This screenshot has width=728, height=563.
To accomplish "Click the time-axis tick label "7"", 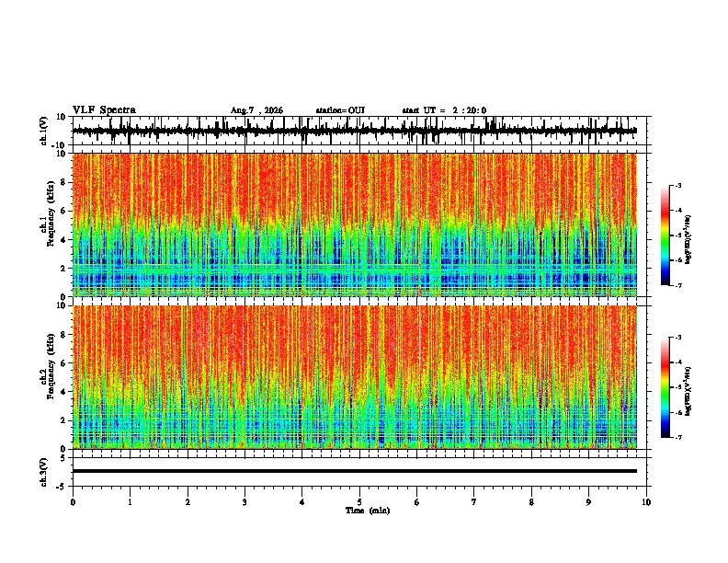I will click(x=474, y=502).
